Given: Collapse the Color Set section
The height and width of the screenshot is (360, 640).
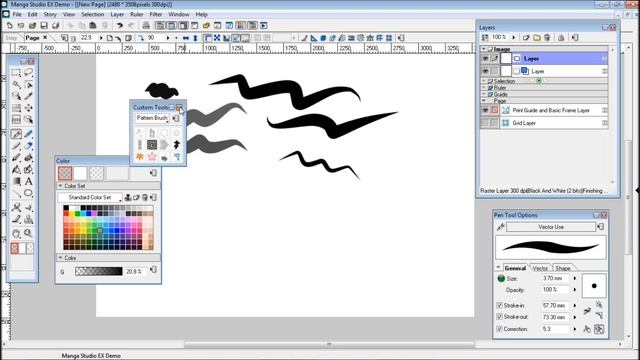Looking at the screenshot, I should (60, 186).
